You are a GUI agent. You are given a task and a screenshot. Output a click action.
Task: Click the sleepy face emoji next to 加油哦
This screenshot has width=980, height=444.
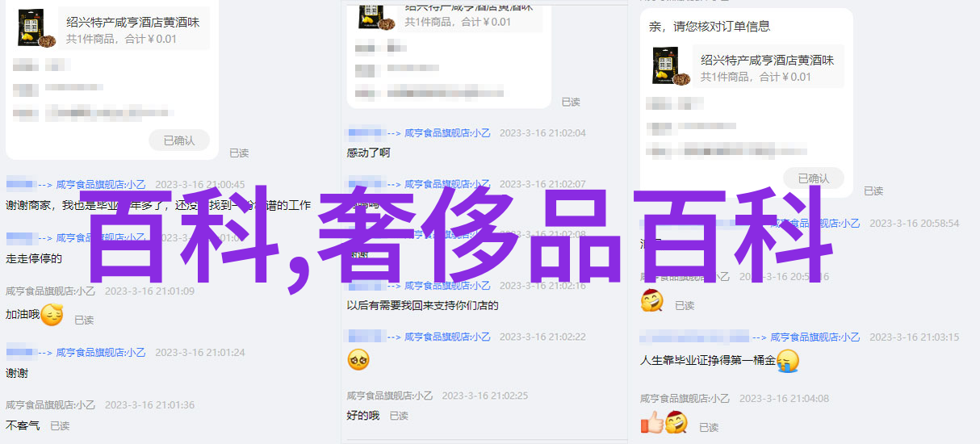(52, 315)
